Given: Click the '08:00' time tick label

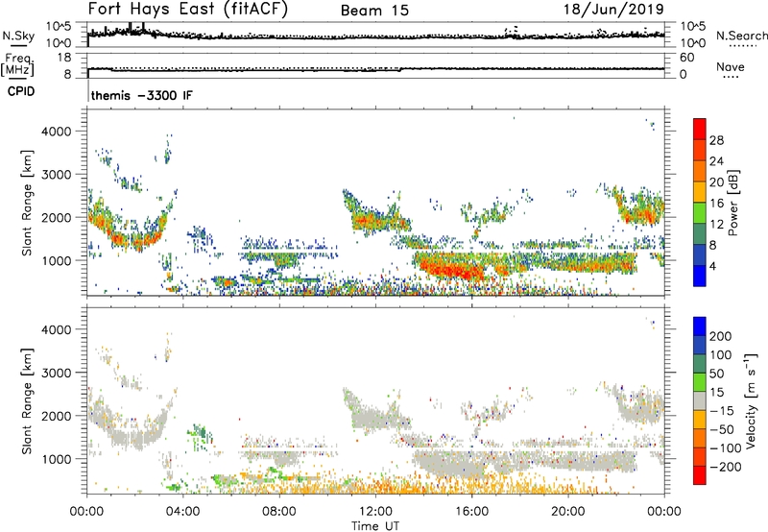Looking at the screenshot, I should (279, 512).
